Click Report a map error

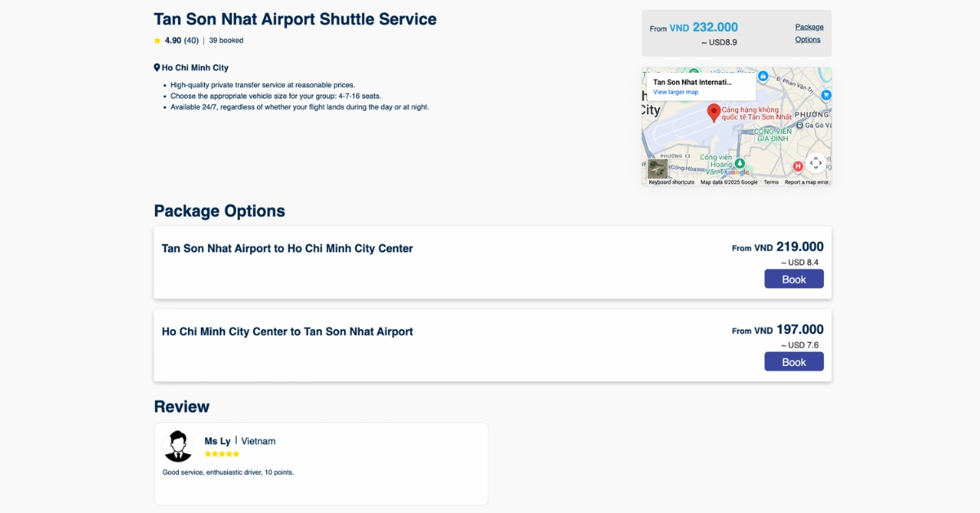coord(807,182)
